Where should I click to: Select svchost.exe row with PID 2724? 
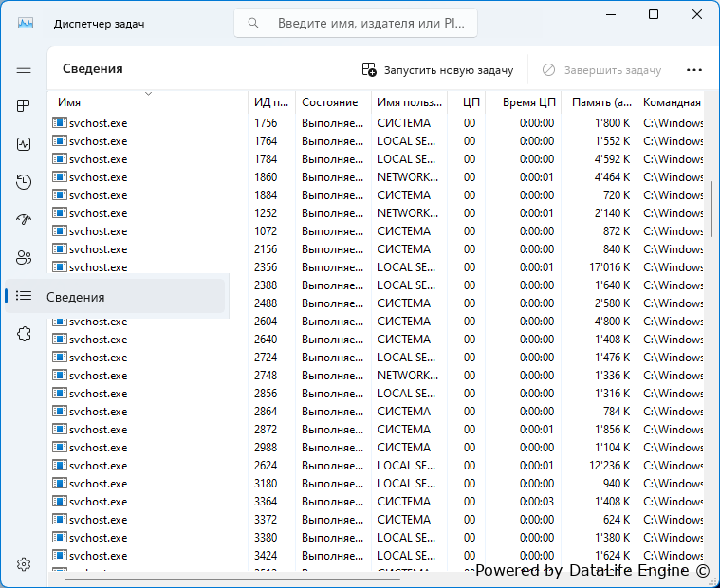[x=376, y=358]
